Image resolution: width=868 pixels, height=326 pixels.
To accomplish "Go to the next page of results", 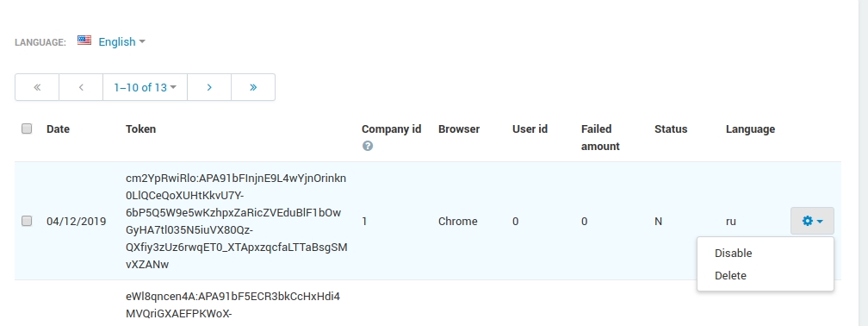I will pyautogui.click(x=209, y=87).
